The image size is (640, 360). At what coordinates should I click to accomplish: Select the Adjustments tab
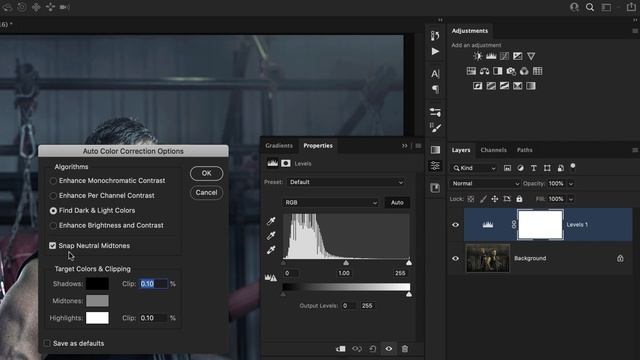click(469, 31)
